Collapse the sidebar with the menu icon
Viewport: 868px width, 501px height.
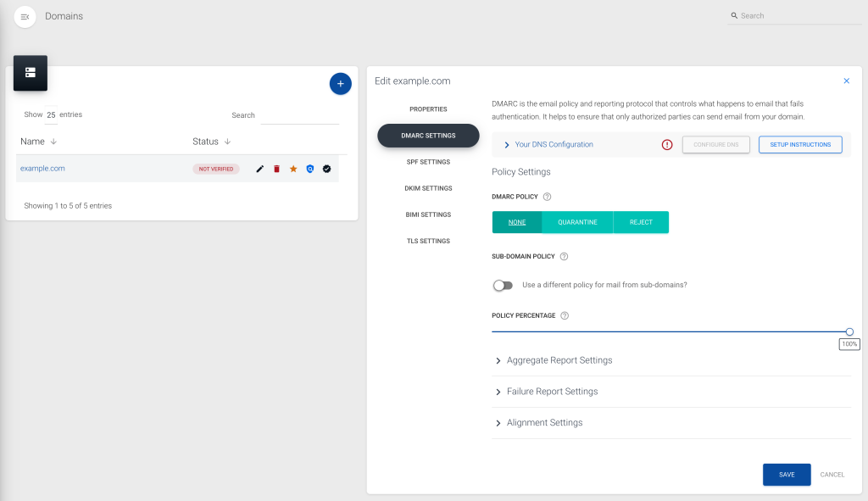(x=24, y=16)
